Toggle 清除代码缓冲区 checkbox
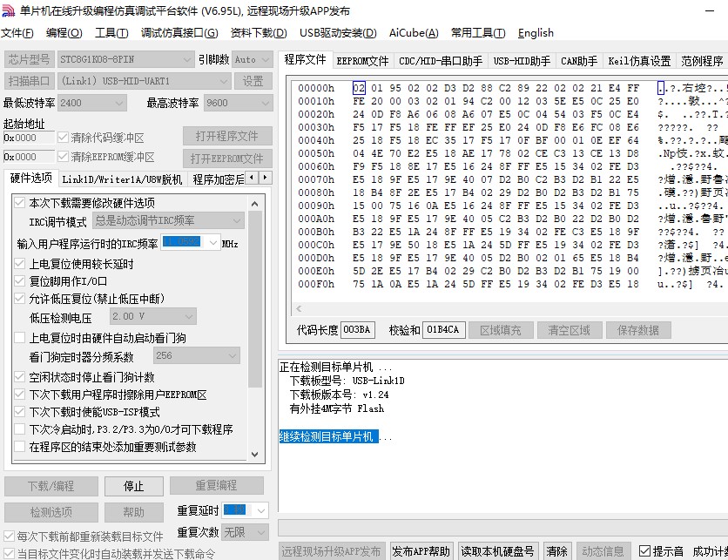This screenshot has width=728, height=560. point(63,138)
